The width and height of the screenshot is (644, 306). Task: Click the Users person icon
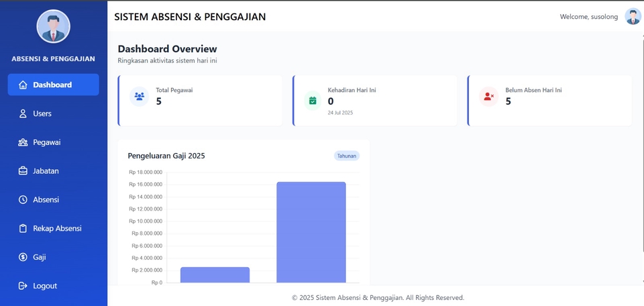click(x=23, y=114)
